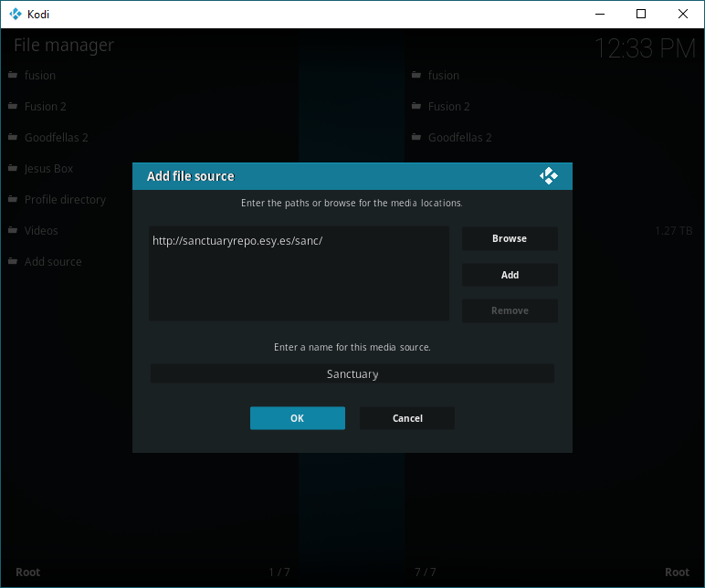Click the Browse button
Image resolution: width=705 pixels, height=588 pixels.
(510, 238)
